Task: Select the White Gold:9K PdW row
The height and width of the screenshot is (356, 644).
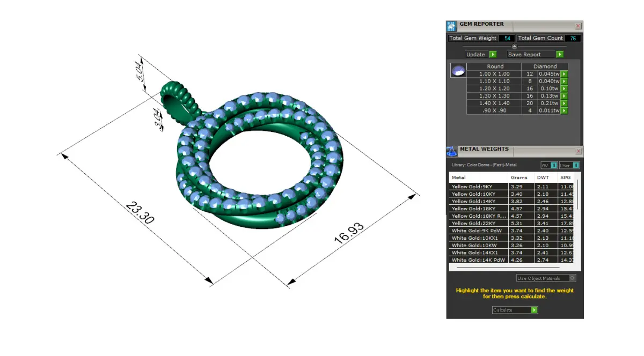Action: 511,231
